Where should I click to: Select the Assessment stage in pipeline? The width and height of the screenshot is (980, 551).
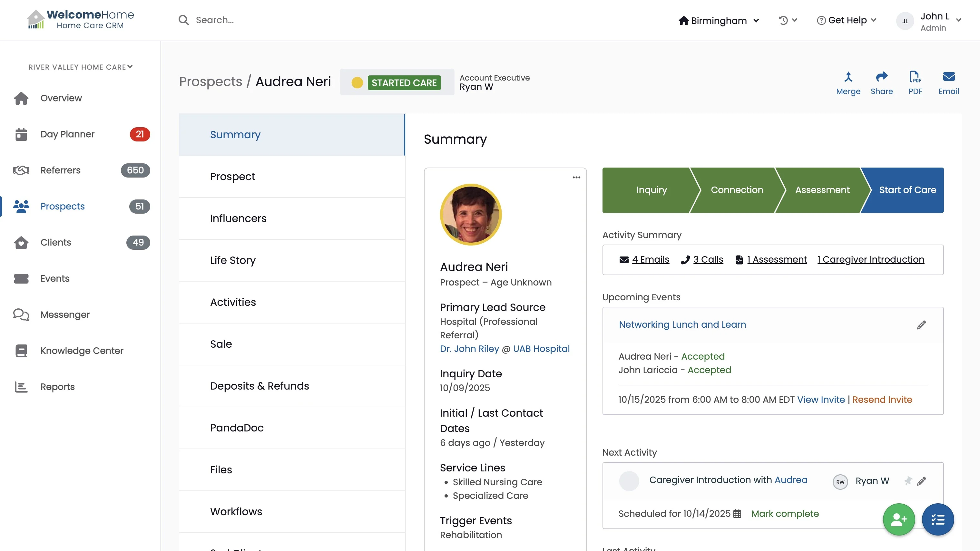point(822,190)
